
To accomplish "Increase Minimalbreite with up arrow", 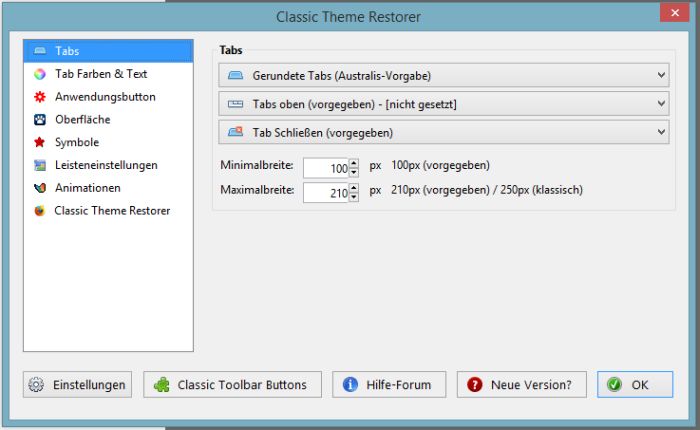I will [x=354, y=163].
